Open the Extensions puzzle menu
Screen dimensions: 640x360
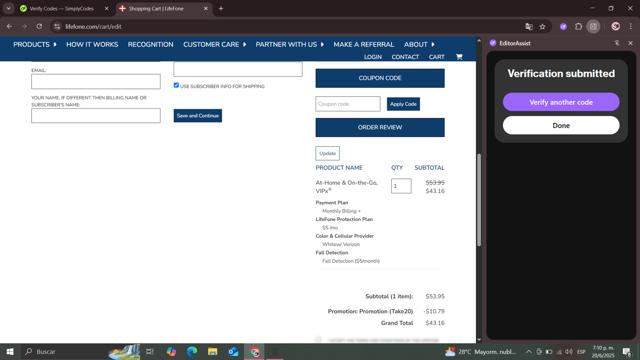[x=578, y=27]
